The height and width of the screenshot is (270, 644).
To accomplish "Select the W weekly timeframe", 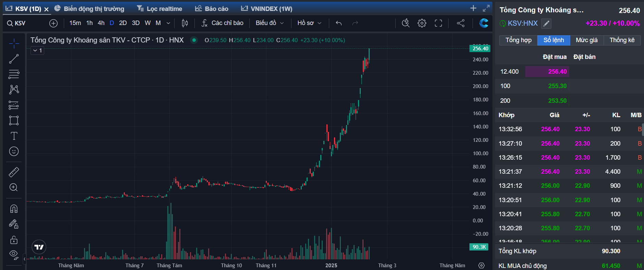I will point(148,23).
